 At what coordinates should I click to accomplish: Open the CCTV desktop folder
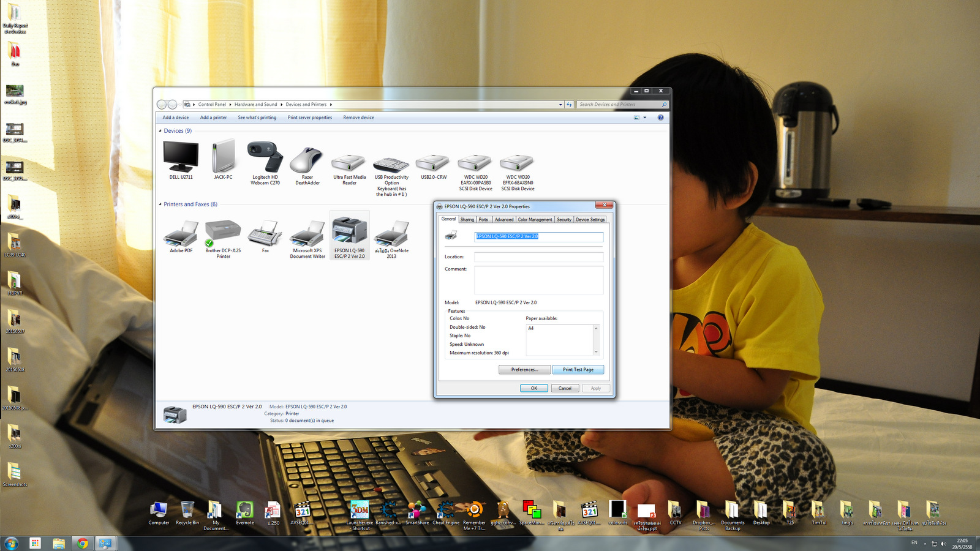pos(675,513)
